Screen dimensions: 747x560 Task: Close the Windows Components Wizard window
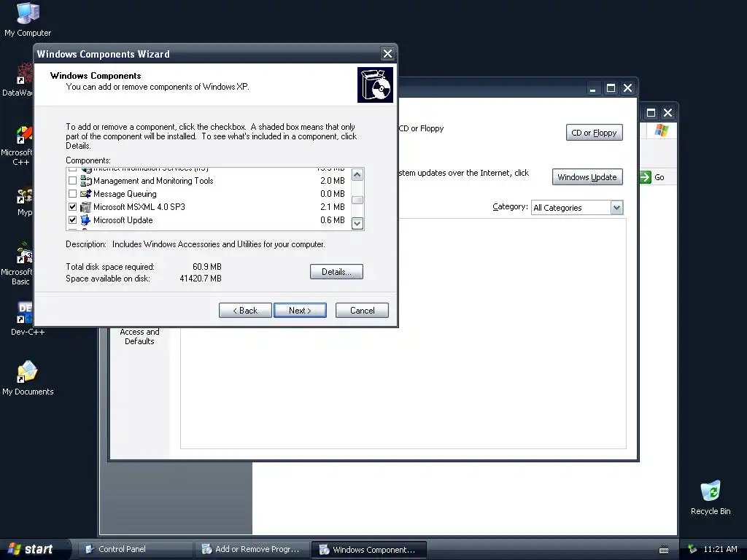[388, 54]
